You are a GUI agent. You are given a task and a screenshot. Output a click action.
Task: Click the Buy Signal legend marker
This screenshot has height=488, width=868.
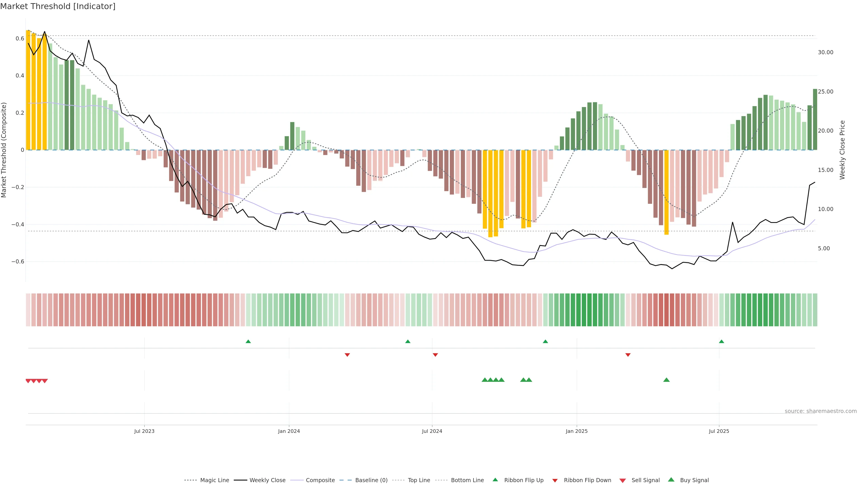point(671,480)
